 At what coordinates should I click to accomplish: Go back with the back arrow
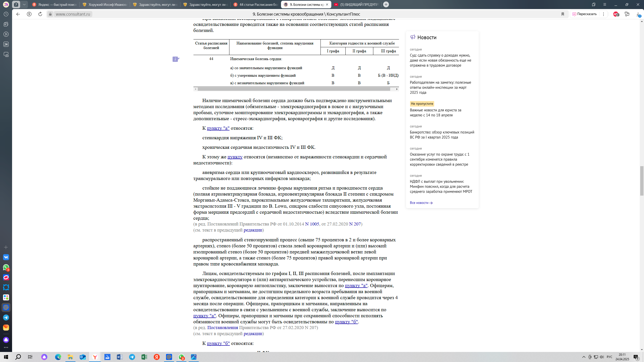(18, 14)
